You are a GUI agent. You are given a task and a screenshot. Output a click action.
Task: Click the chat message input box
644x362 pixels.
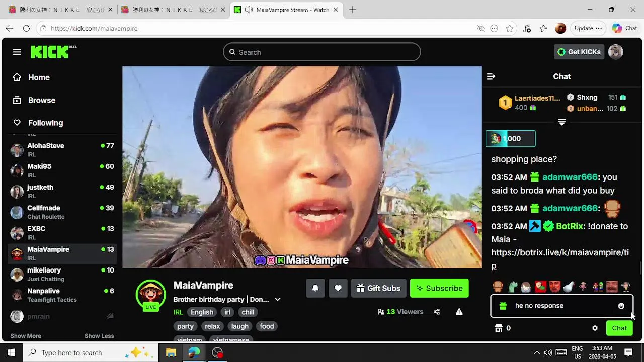coord(561,306)
